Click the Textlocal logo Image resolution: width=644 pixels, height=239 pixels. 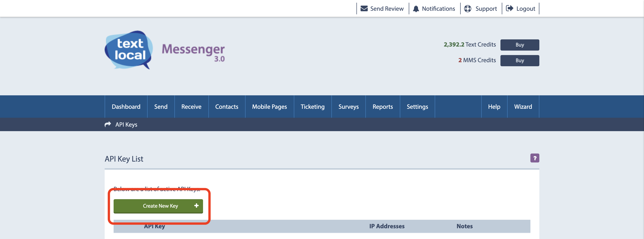pos(129,50)
